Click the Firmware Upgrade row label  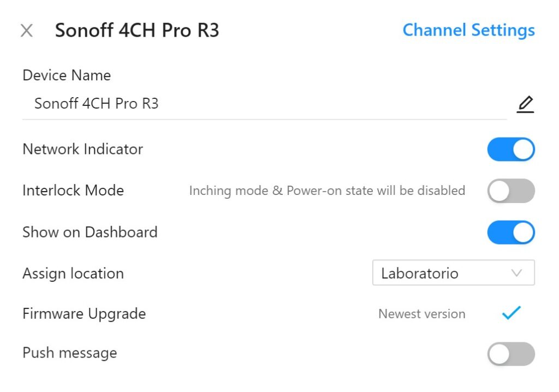tap(84, 314)
